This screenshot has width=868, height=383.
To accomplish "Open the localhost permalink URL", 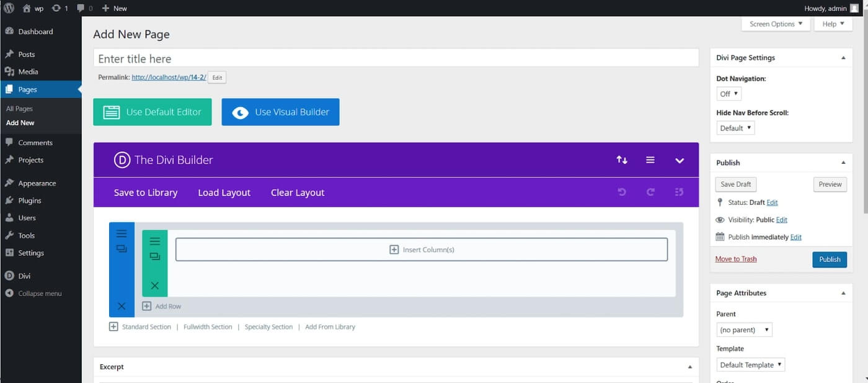I will coord(169,78).
